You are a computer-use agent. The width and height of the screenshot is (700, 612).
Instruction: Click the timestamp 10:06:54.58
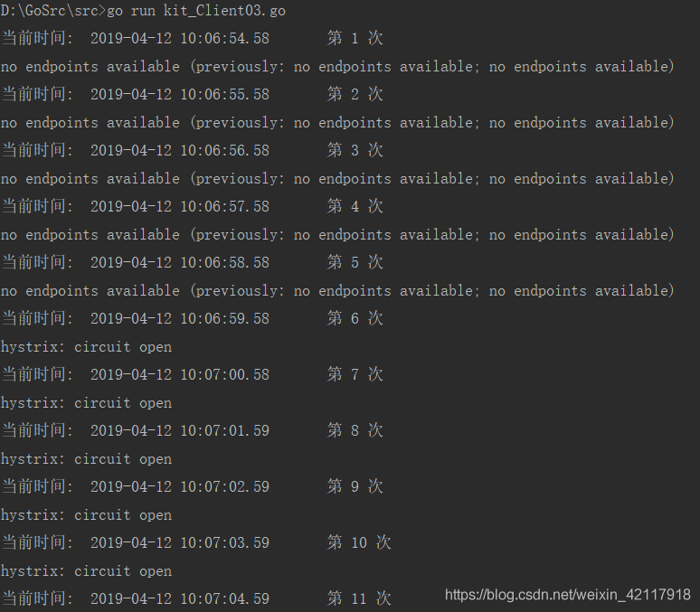(x=223, y=38)
